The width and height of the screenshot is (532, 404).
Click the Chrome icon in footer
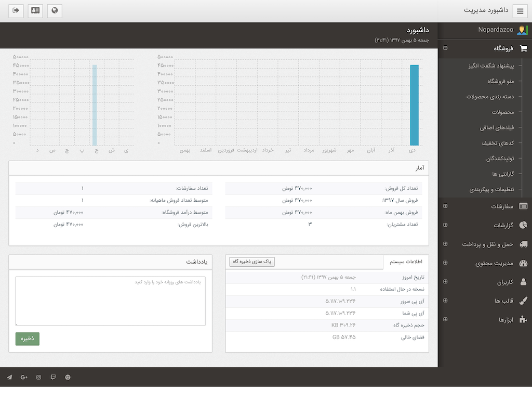pos(68,377)
